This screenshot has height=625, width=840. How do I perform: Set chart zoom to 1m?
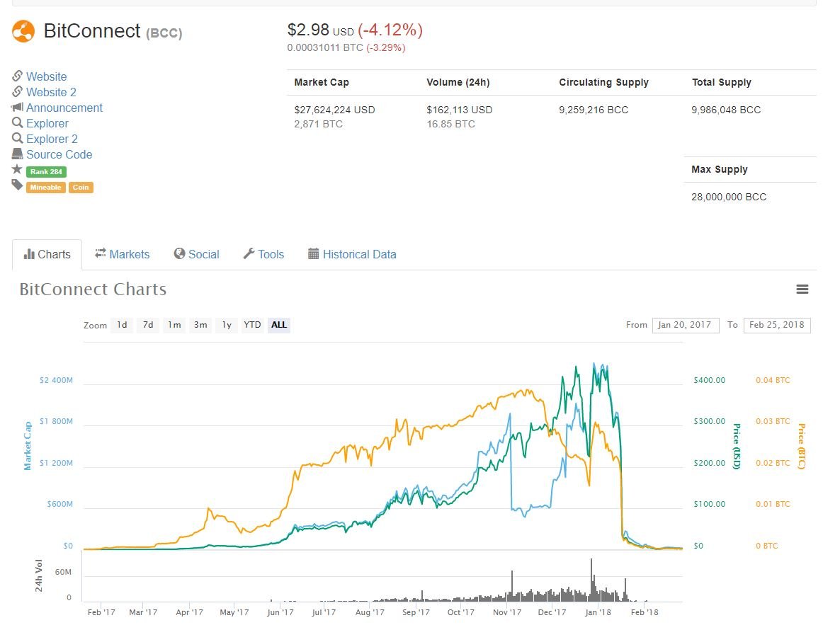tap(174, 325)
